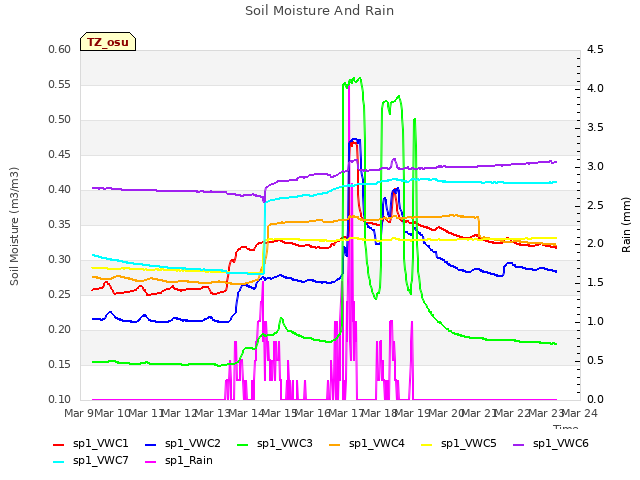The image size is (640, 480).
Task: Click the TZ_osu label box
Action: coord(108,42)
